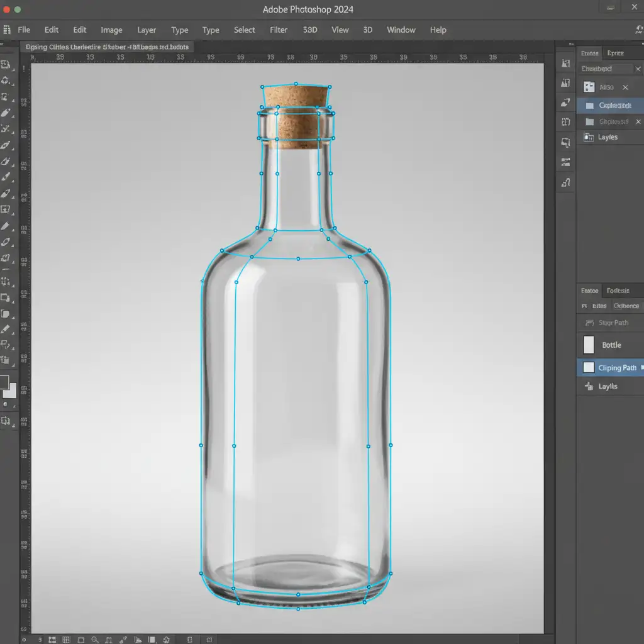Click the folder icon beside the Layles item
The height and width of the screenshot is (644, 644).
click(589, 137)
